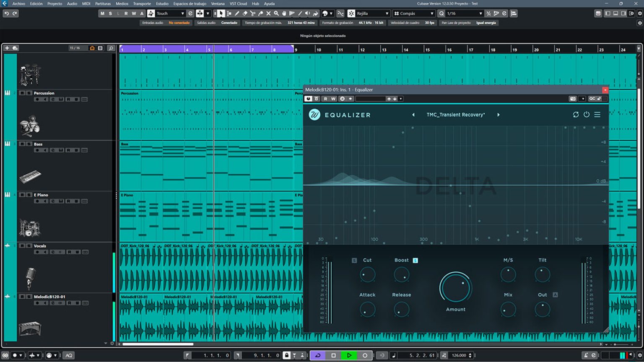Open the Transporte menu

pyautogui.click(x=142, y=3)
